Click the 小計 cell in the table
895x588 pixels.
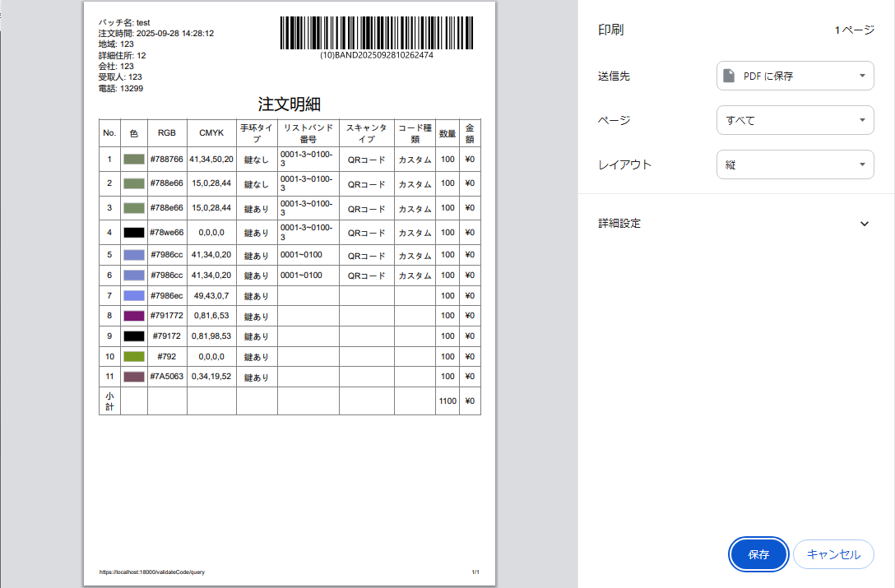109,400
